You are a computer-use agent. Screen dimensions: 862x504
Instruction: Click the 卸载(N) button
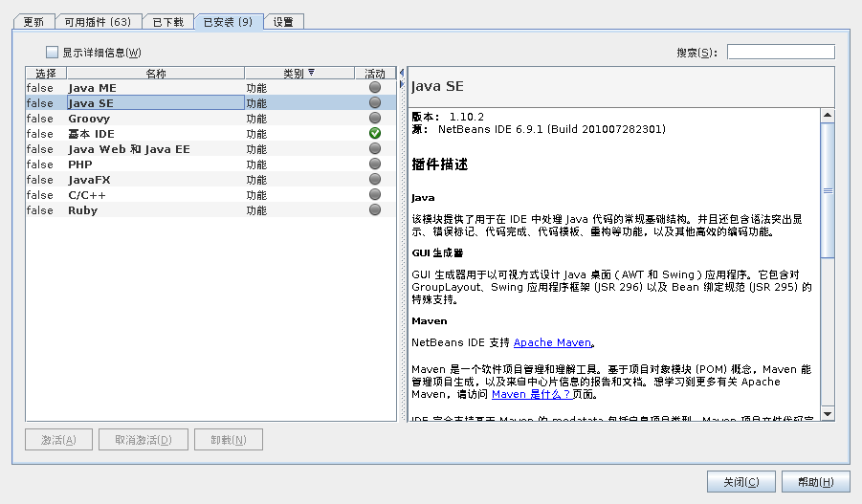point(229,440)
